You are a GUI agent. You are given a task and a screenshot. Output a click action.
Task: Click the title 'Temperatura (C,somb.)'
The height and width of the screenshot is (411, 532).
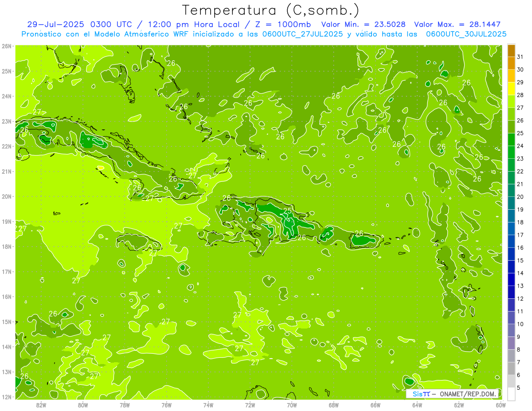(x=271, y=10)
